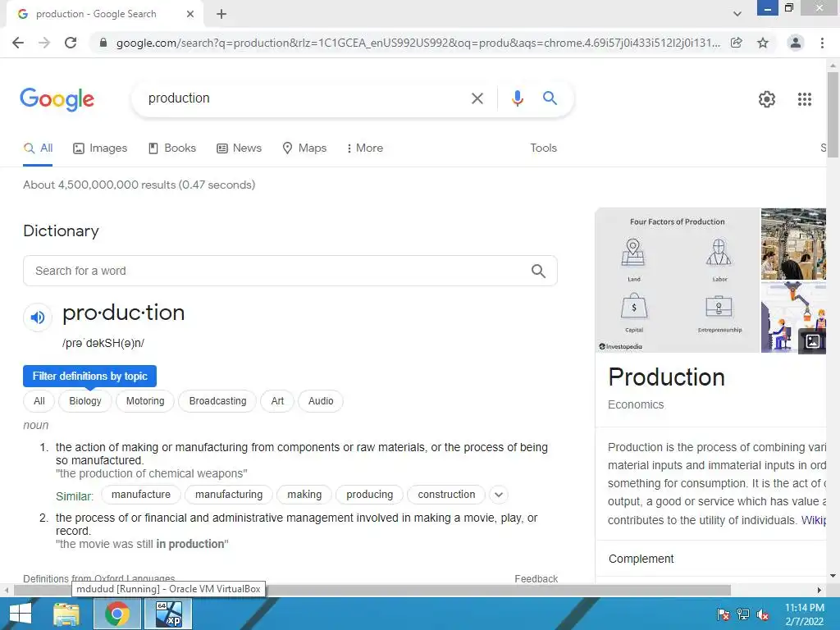Click the Chrome taskbar icon
This screenshot has height=630, width=840.
coord(116,614)
